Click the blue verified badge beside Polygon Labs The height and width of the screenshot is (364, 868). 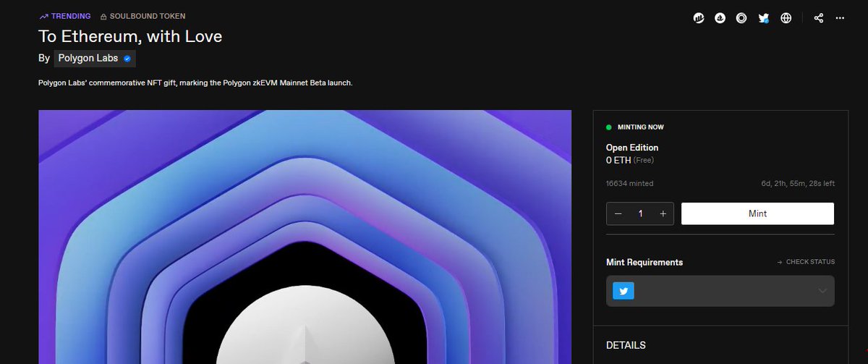tap(127, 59)
